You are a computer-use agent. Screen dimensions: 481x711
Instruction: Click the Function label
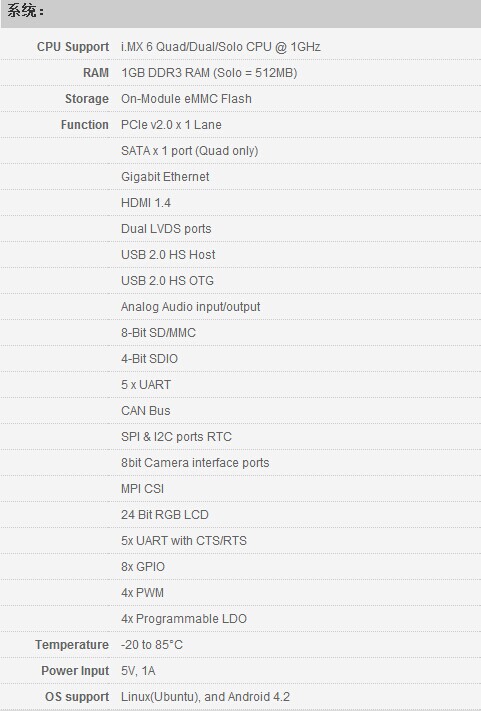click(85, 125)
